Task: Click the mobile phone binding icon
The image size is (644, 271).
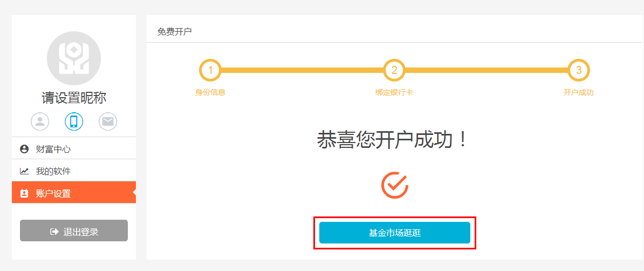Action: pyautogui.click(x=74, y=121)
